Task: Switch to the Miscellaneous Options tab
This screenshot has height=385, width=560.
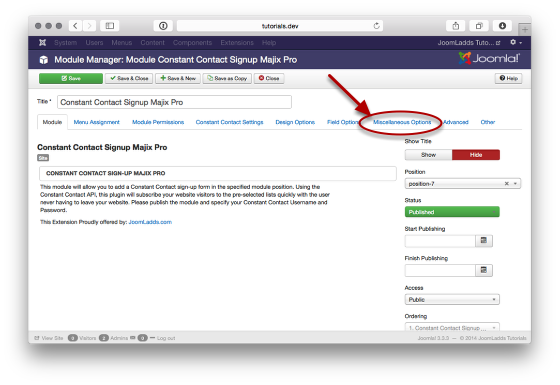Action: coord(402,122)
